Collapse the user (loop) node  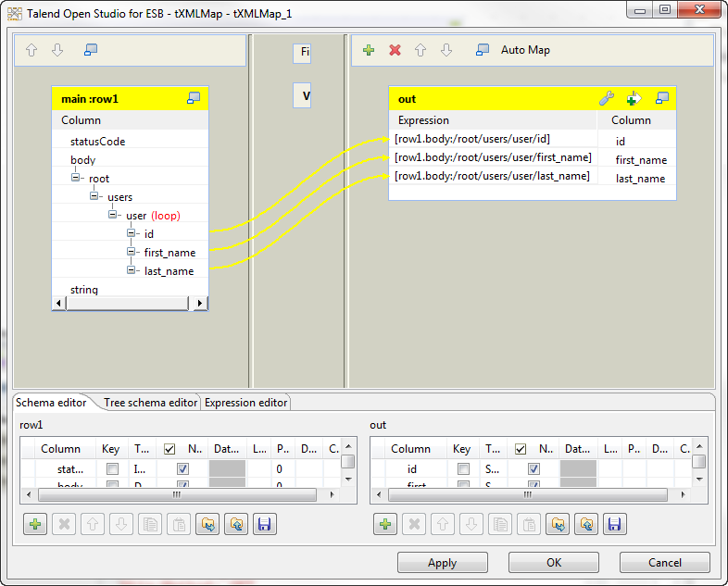click(x=113, y=215)
